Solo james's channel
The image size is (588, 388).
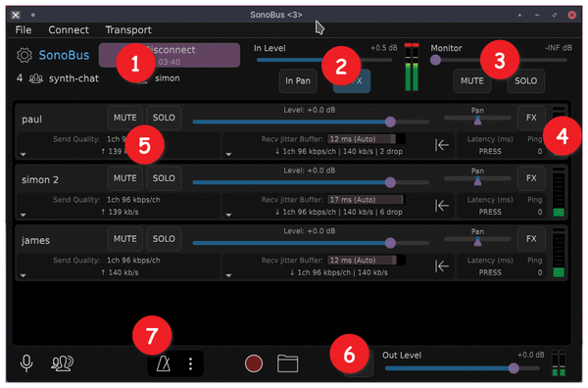164,239
